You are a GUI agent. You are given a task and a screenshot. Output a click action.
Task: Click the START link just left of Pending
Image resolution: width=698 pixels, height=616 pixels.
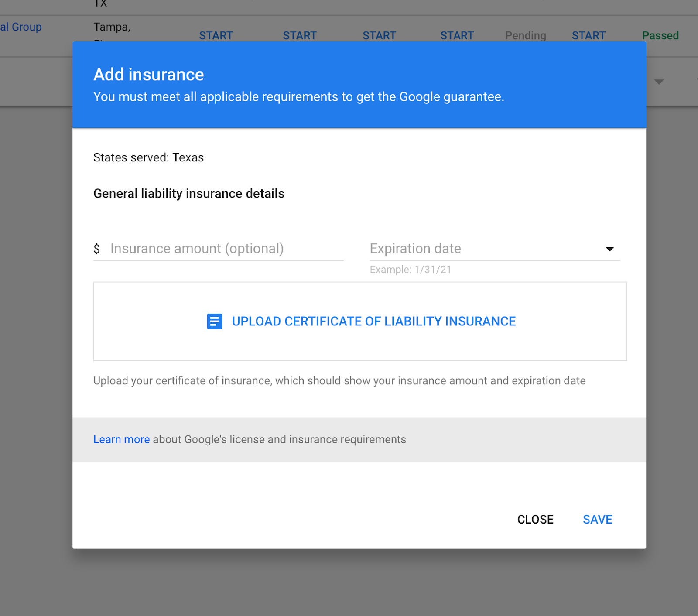[457, 35]
